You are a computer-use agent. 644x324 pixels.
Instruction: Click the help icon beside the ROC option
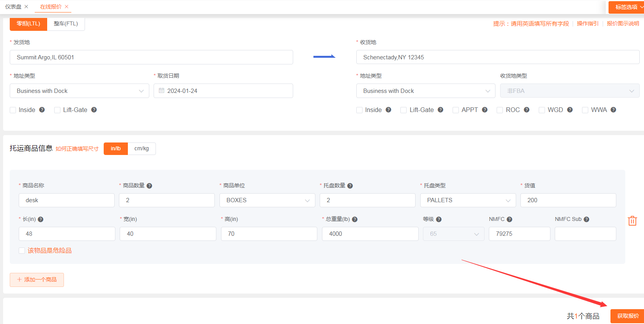point(526,110)
